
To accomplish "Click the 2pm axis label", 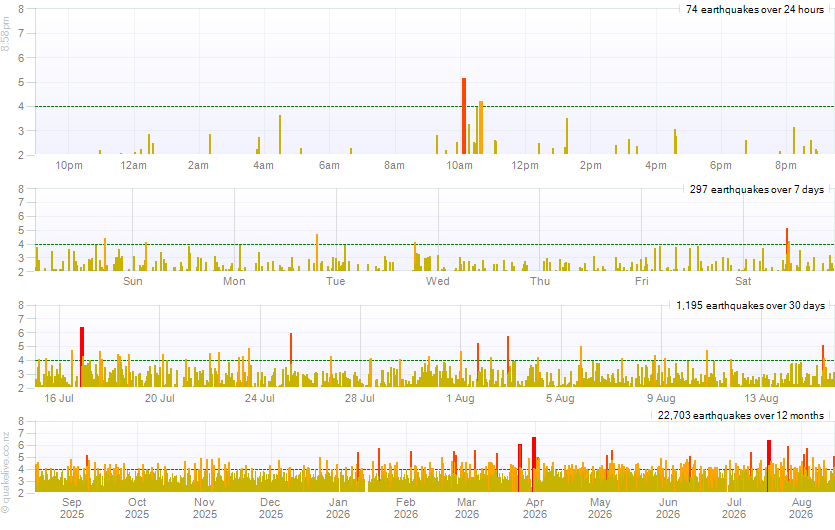I will 591,166.
